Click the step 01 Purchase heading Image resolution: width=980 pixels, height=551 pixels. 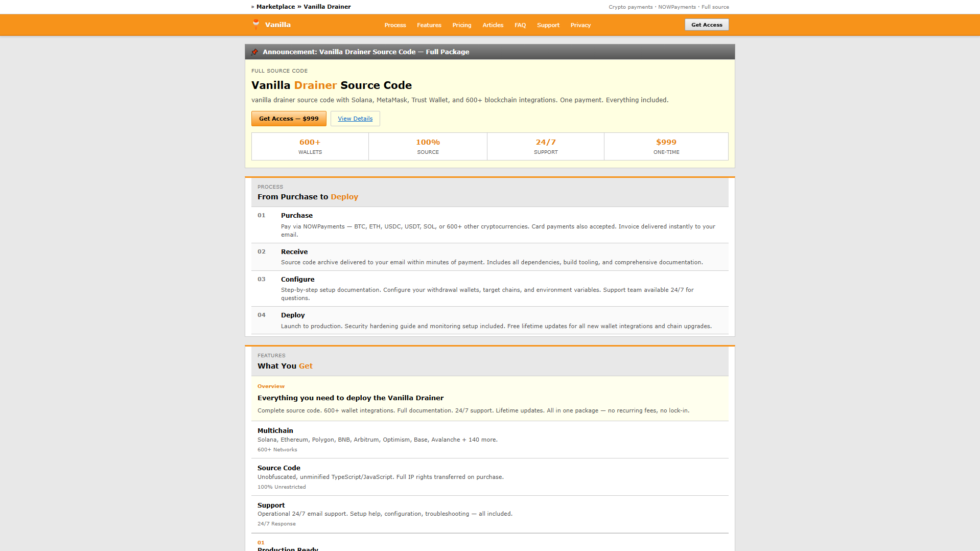pos(296,216)
